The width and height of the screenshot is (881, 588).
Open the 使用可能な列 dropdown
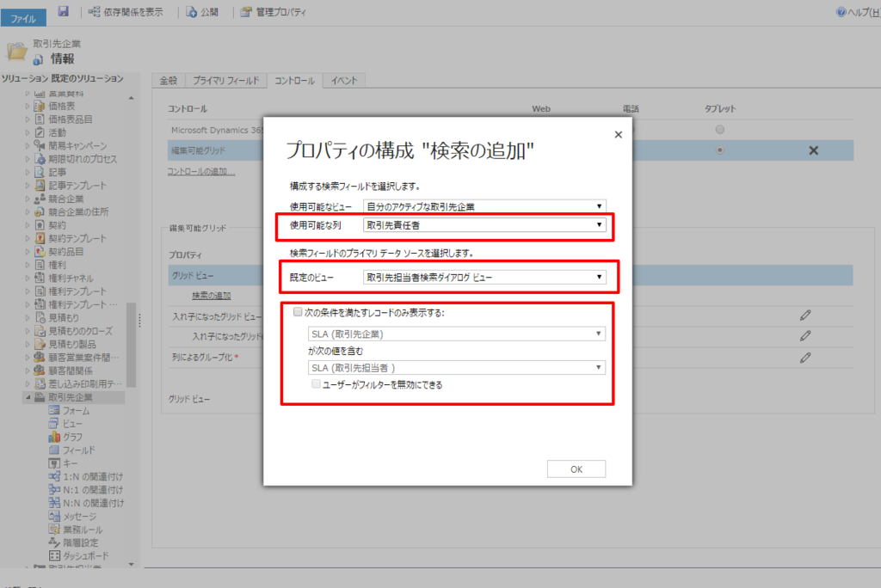pos(598,226)
